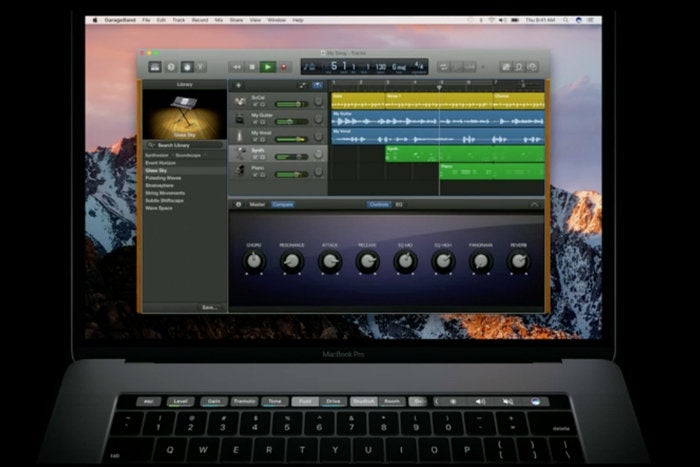700x467 pixels.
Task: Start playback with the green play button
Action: pos(268,67)
